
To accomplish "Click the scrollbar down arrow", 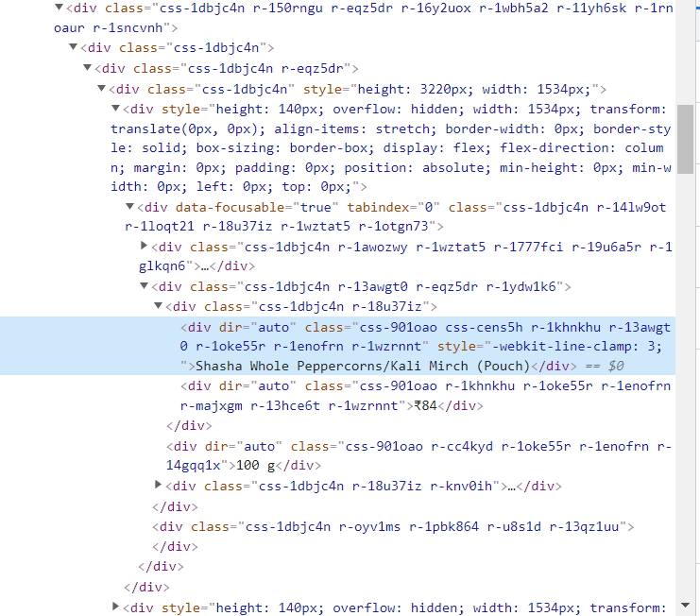I will 685,606.
